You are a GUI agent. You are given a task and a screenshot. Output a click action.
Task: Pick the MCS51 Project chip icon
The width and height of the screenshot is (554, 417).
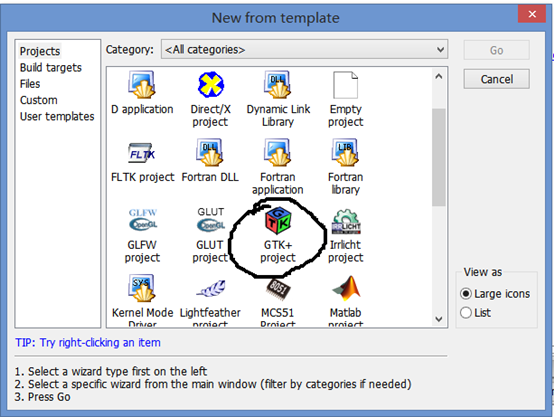[x=278, y=289]
